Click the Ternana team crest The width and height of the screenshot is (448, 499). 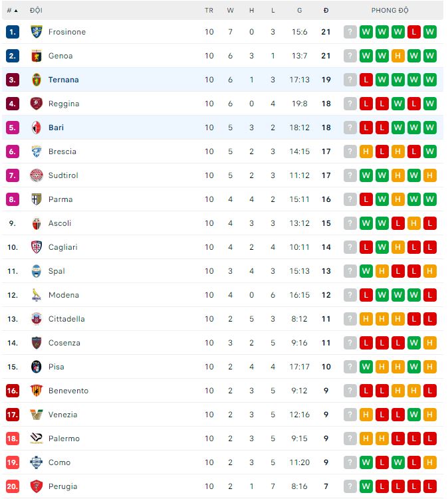point(36,80)
